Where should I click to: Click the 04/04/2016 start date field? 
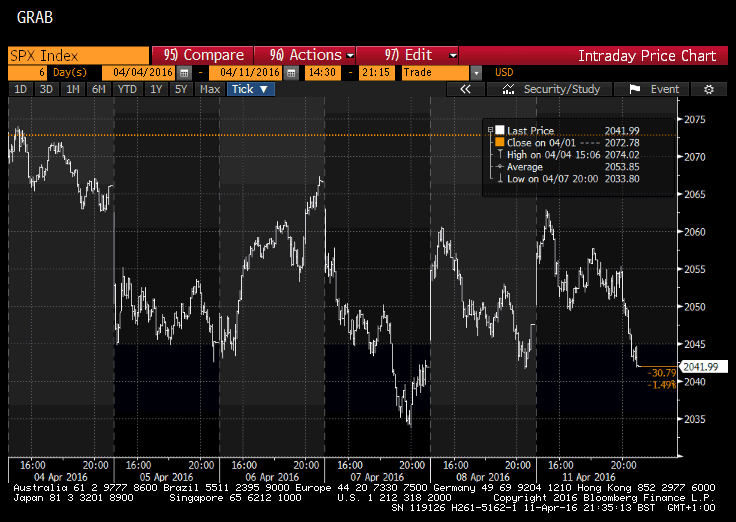click(138, 73)
